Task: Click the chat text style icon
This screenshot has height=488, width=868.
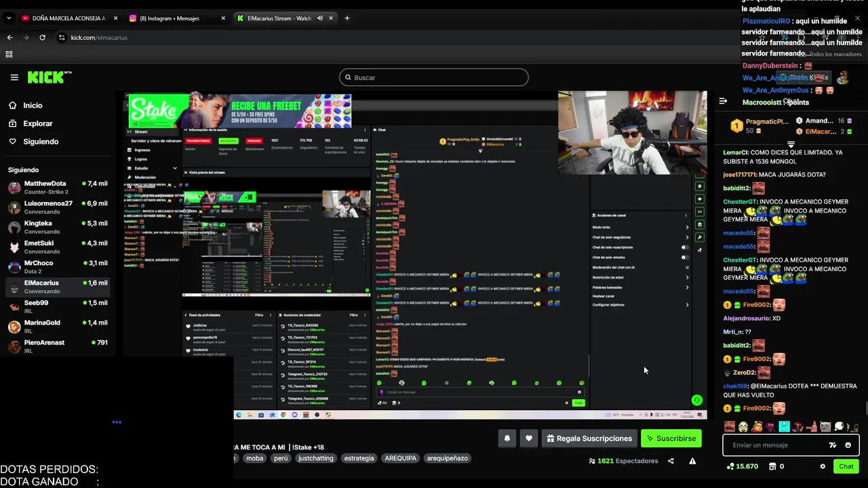Action: pos(833,445)
